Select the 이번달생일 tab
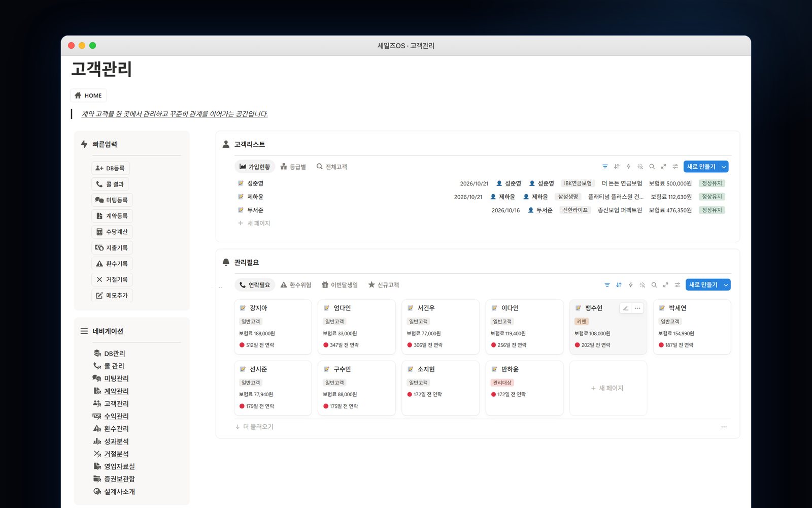 point(340,285)
